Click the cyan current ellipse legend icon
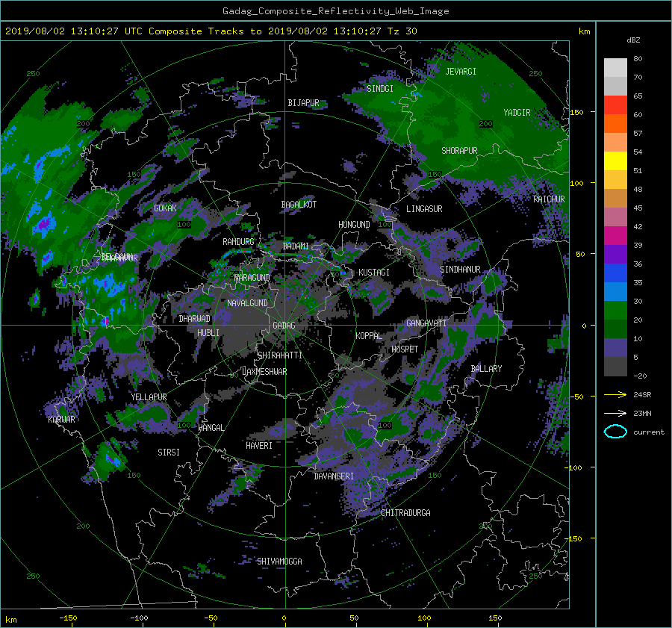This screenshot has height=628, width=672. 615,432
